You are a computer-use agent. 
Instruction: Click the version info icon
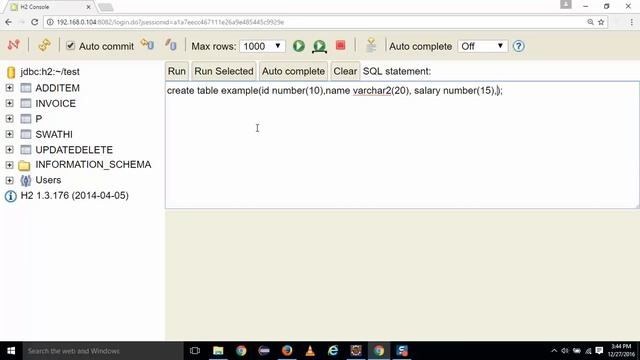[x=11, y=196]
